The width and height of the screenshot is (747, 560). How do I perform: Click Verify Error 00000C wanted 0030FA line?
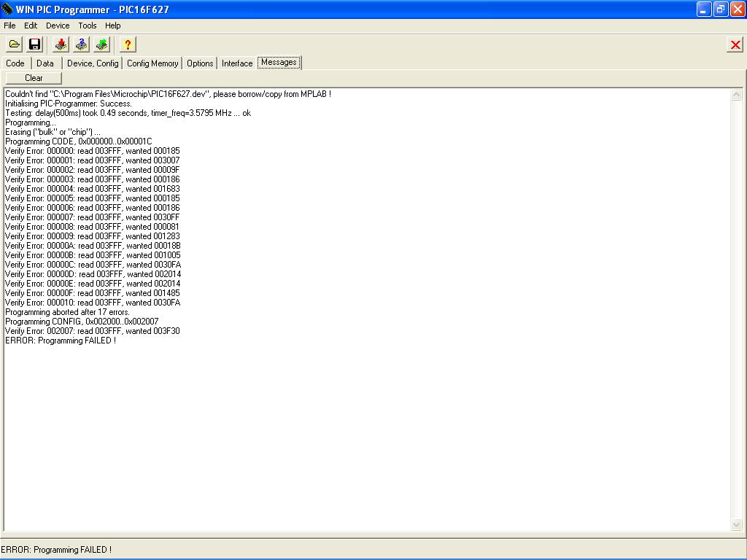pos(93,265)
